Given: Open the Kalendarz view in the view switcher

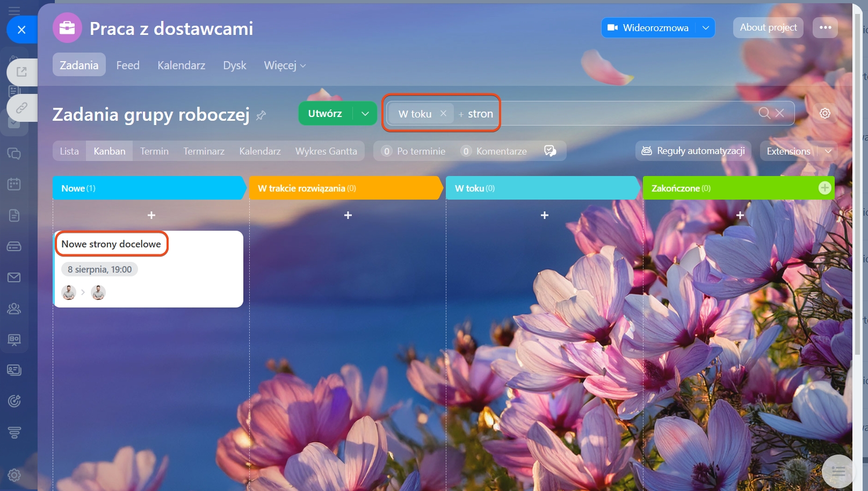Looking at the screenshot, I should pyautogui.click(x=260, y=151).
